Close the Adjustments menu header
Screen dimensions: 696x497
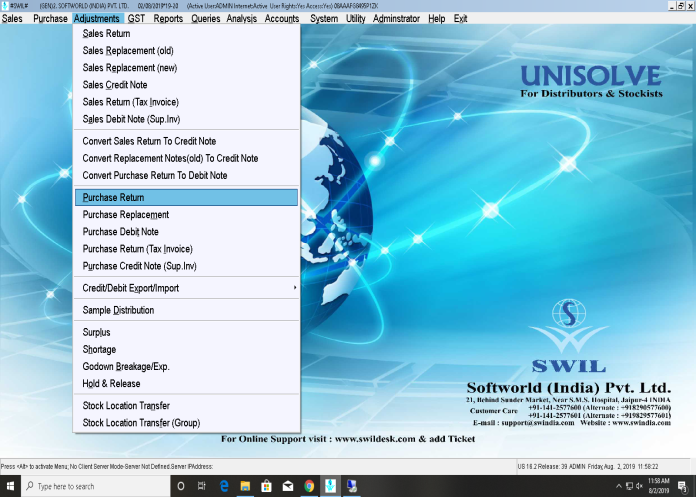(x=97, y=19)
